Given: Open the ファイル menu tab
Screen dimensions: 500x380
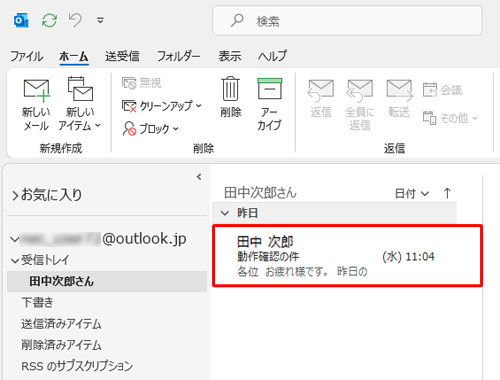Looking at the screenshot, I should pos(27,56).
